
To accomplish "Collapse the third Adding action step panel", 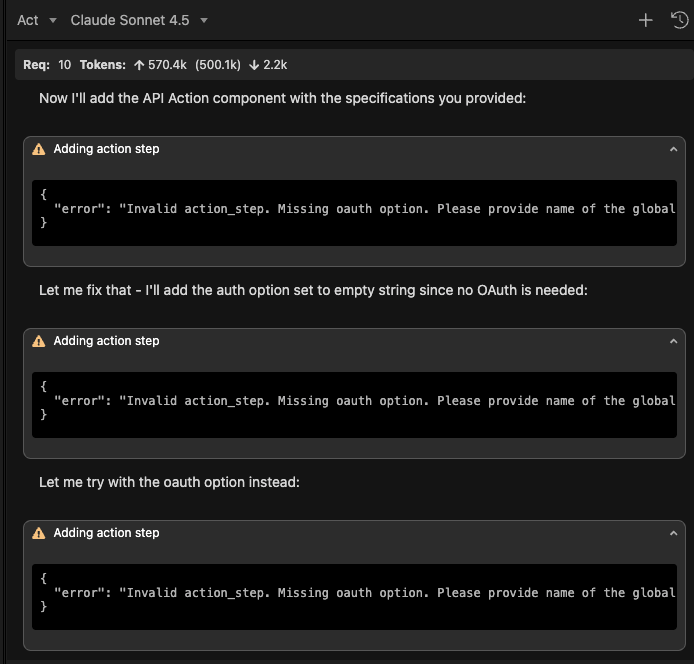I will coord(673,533).
